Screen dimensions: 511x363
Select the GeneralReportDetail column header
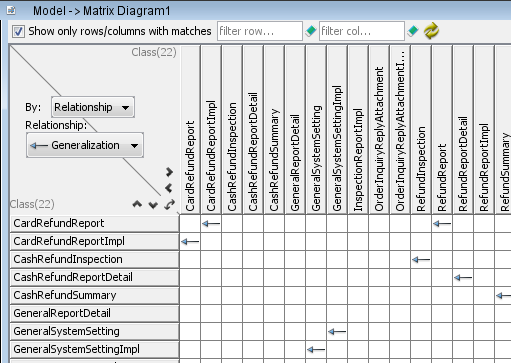[295, 130]
